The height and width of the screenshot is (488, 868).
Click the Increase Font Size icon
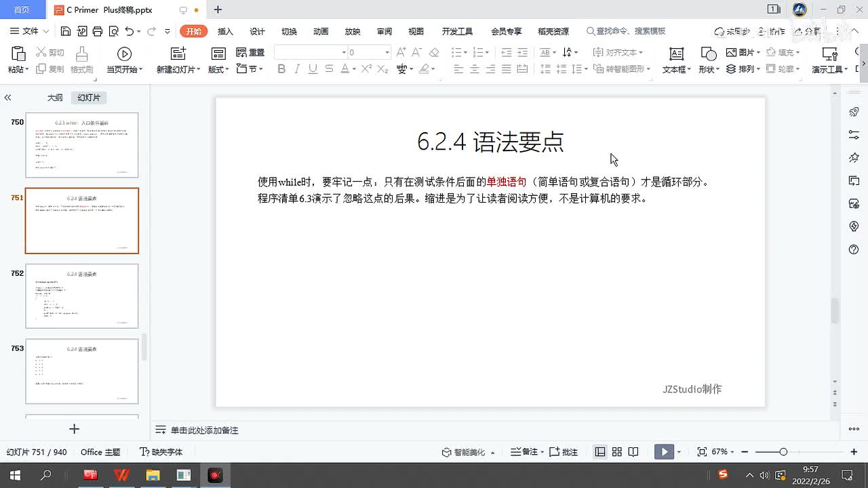pyautogui.click(x=401, y=52)
